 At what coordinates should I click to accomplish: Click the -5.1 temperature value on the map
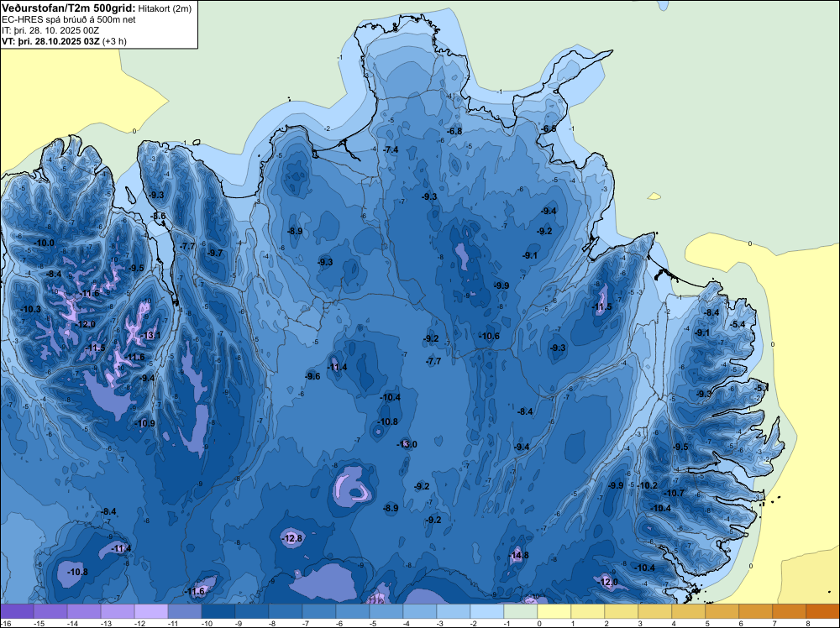click(761, 387)
